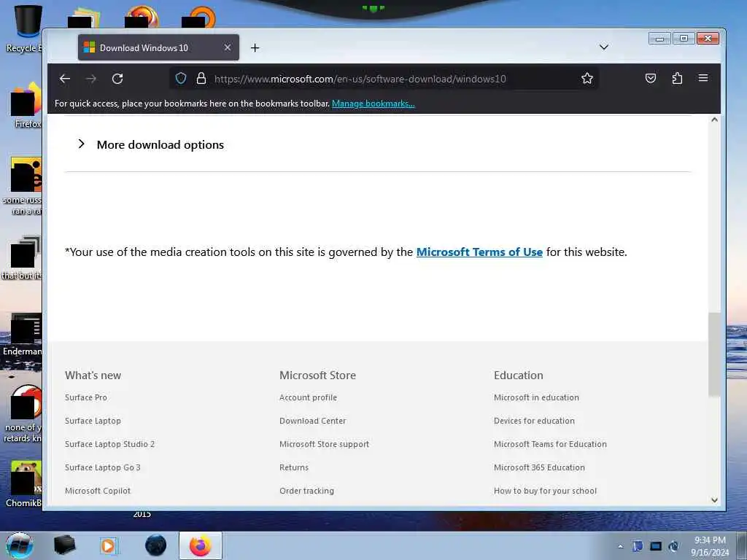This screenshot has width=747, height=560.
Task: Click the page scroll up arrow
Action: tap(714, 120)
